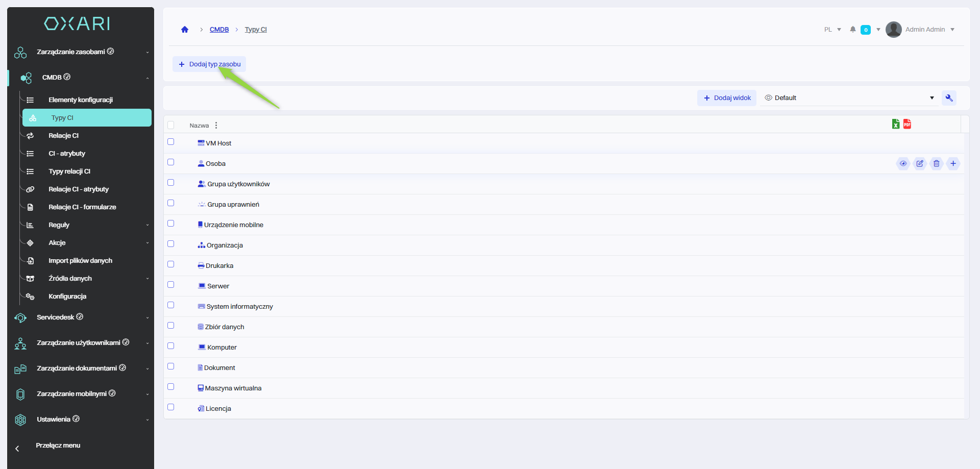Click the wrench view settings icon

[x=949, y=98]
